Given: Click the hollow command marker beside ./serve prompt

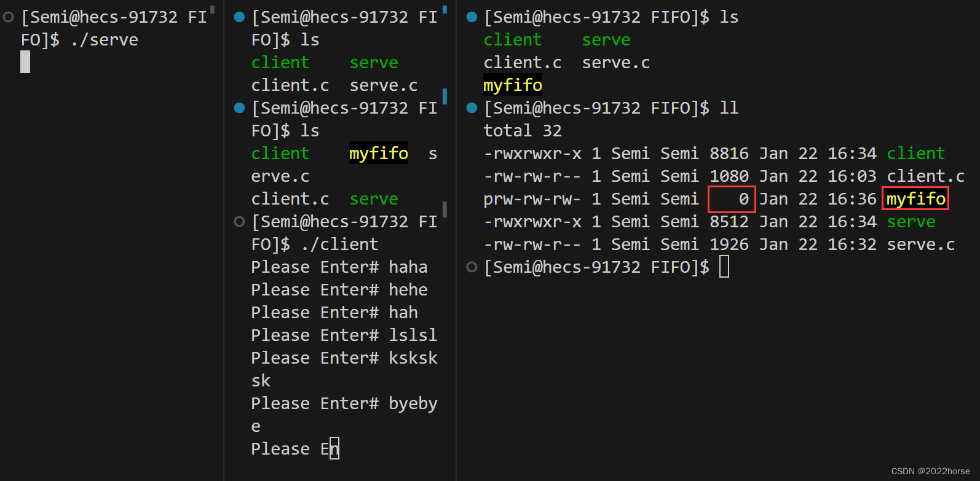Looking at the screenshot, I should tap(9, 17).
